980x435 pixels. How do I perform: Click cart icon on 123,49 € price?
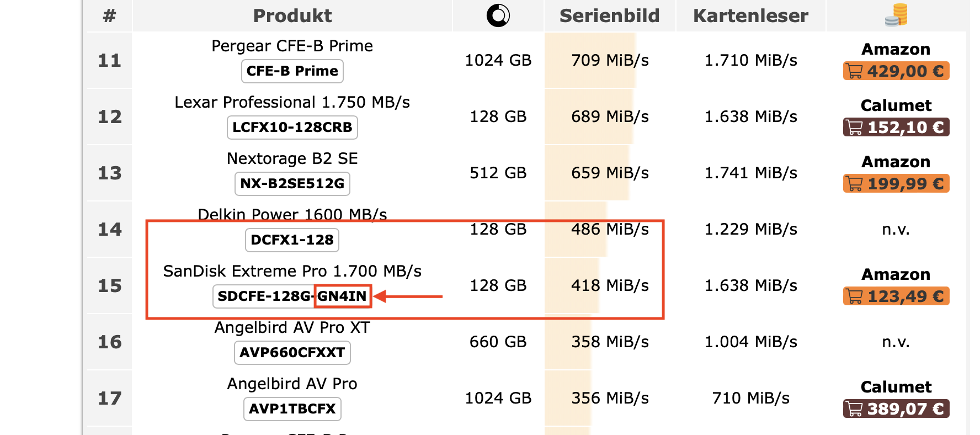[855, 296]
